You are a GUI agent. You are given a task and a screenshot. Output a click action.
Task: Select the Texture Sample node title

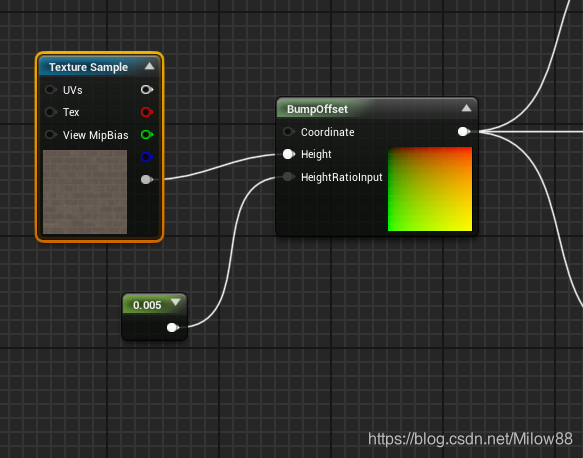point(88,67)
